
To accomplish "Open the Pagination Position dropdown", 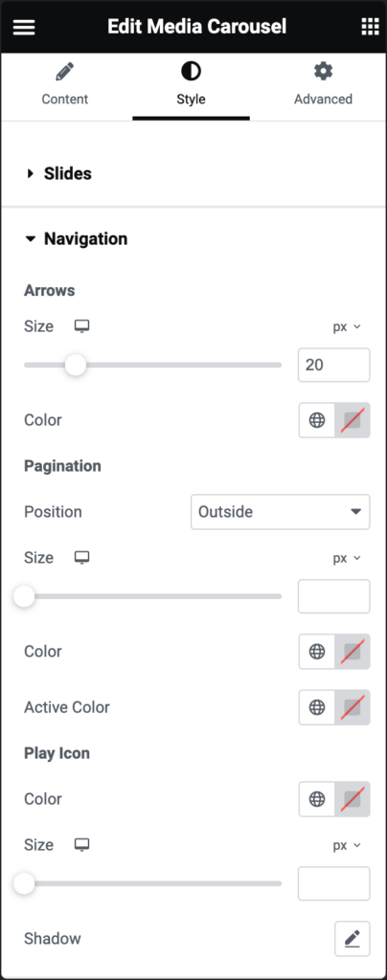I will point(280,512).
